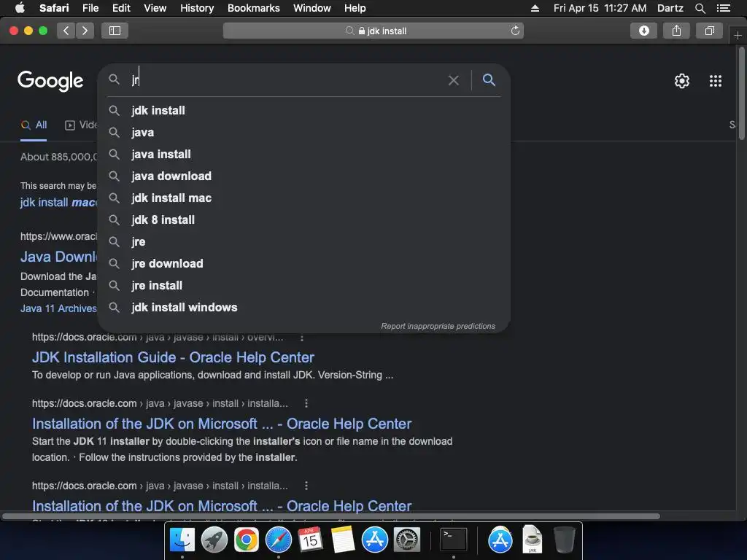This screenshot has height=560, width=747.
Task: Click the Safari address bar
Action: 373,31
